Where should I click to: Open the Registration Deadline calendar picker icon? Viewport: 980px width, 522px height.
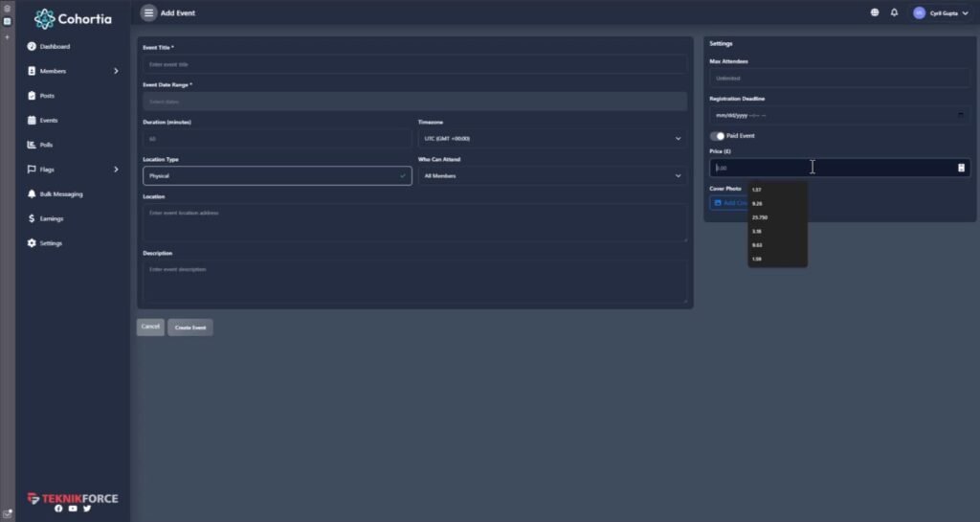[x=961, y=115]
